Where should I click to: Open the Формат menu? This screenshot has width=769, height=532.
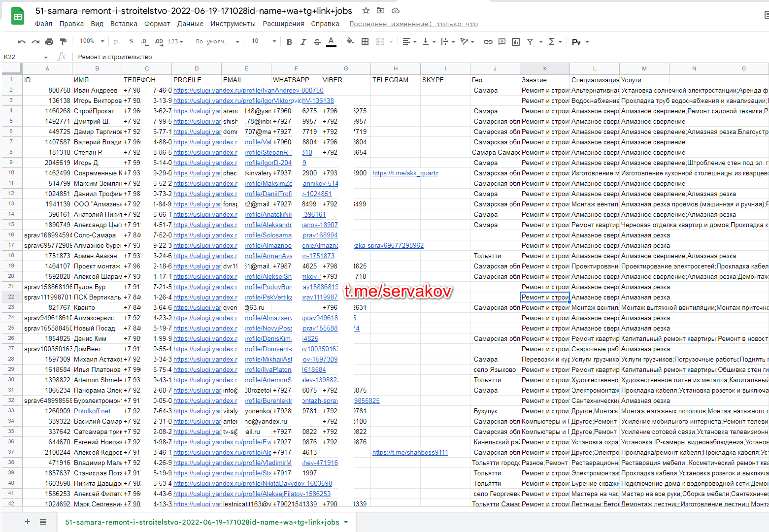157,24
